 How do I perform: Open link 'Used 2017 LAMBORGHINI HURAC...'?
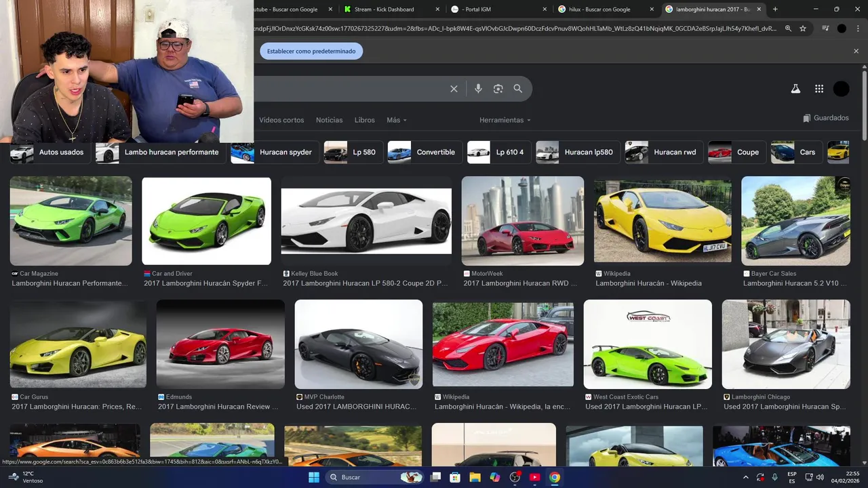click(x=357, y=407)
